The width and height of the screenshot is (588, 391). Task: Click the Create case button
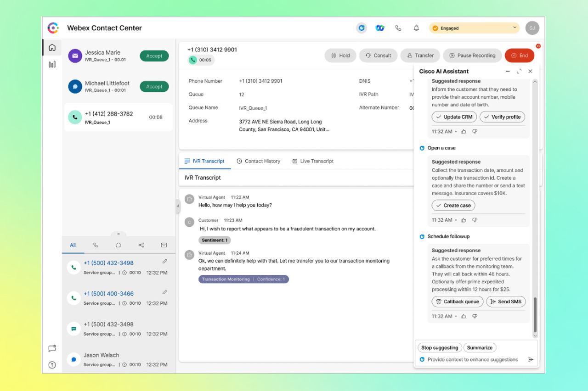click(x=453, y=206)
